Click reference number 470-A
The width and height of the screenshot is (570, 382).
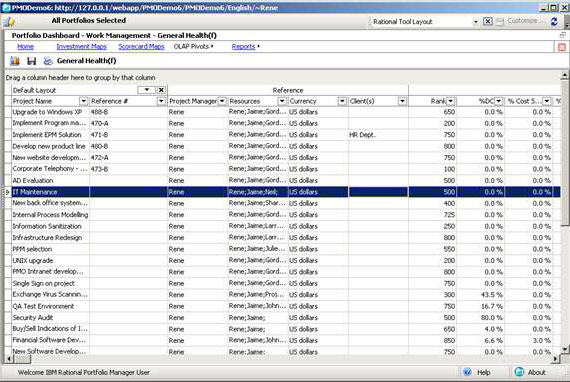coord(99,123)
